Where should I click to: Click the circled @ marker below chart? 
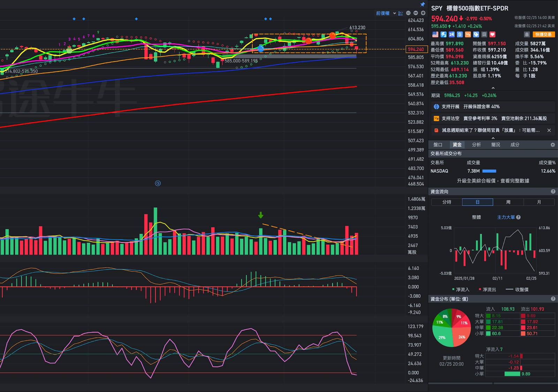[x=158, y=183]
